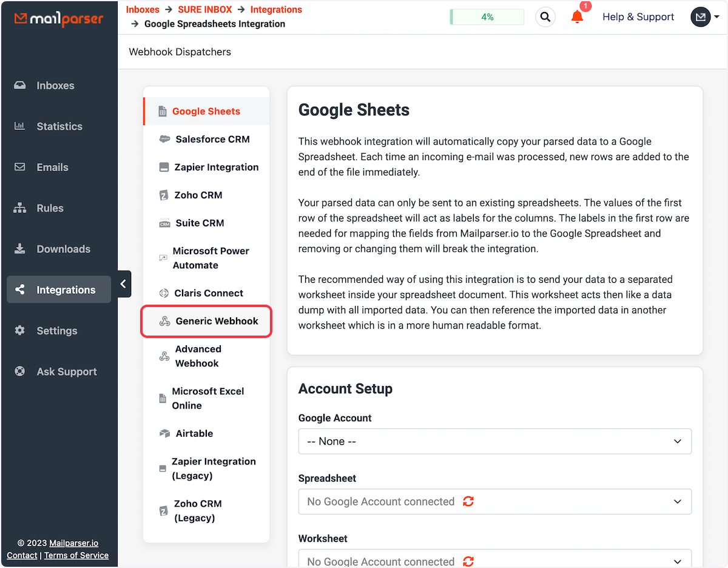Click the Claris Connect icon
Image resolution: width=728 pixels, height=568 pixels.
(164, 293)
